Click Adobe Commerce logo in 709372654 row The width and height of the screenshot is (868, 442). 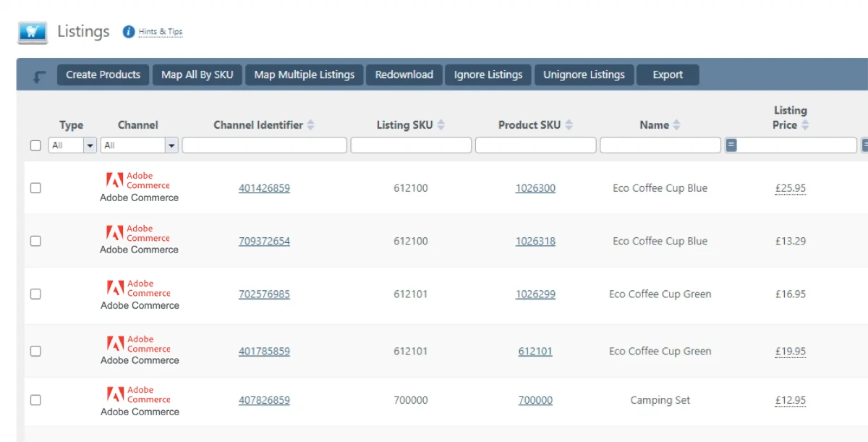point(137,233)
